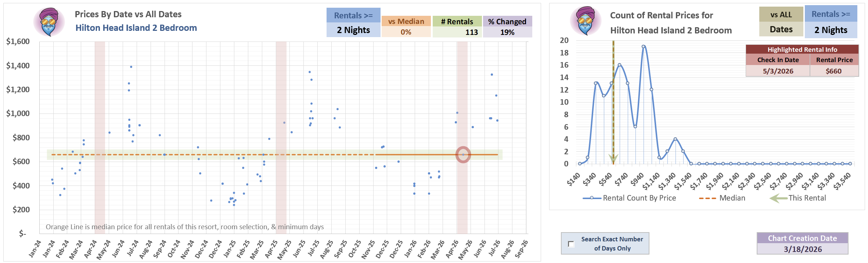Click the Rental Count By Price legend marker
868x263 pixels.
click(x=592, y=198)
